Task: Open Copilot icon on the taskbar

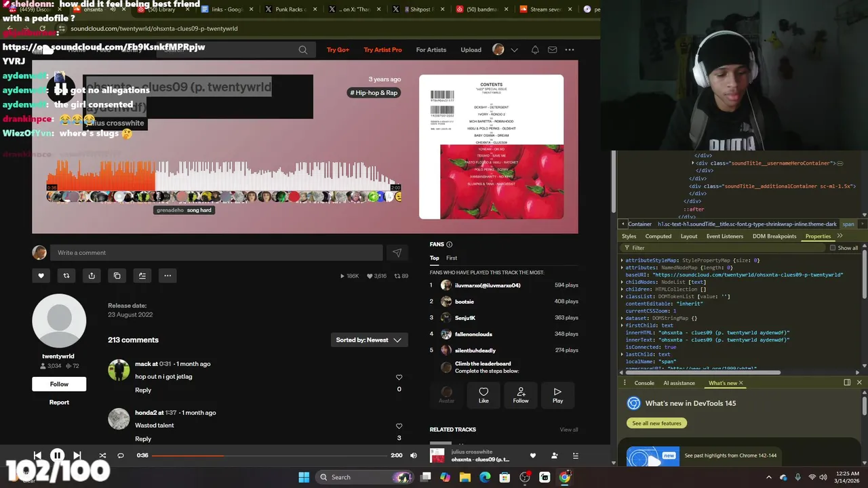Action: click(x=445, y=477)
